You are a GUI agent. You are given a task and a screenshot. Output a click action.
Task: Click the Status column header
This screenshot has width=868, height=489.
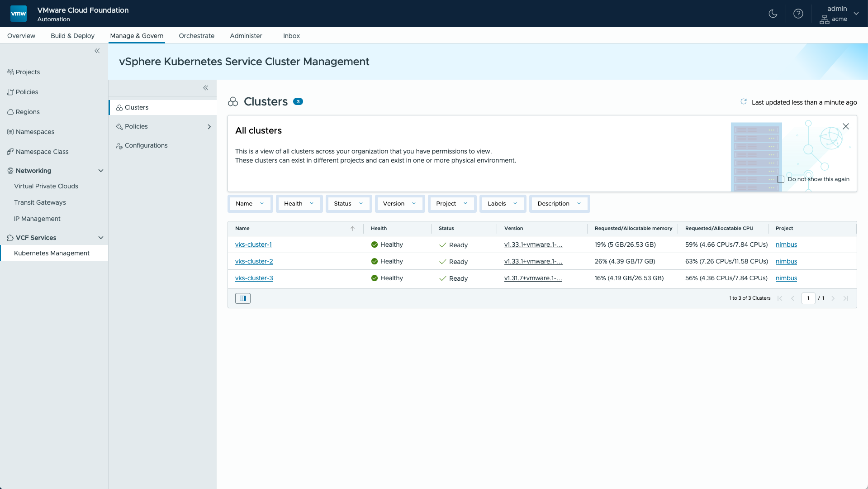tap(446, 228)
